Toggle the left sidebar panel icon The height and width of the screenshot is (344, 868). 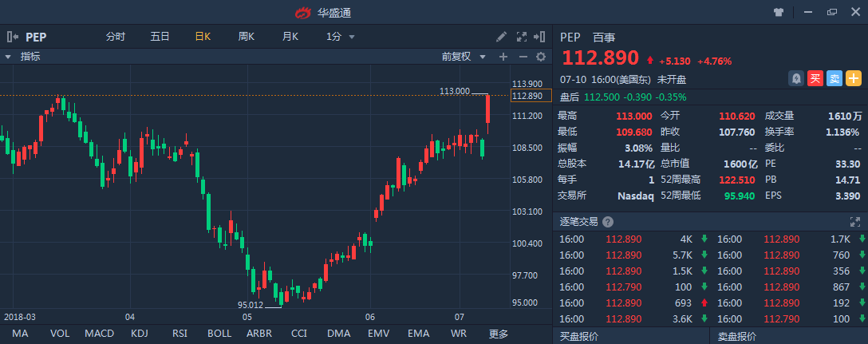[12, 37]
